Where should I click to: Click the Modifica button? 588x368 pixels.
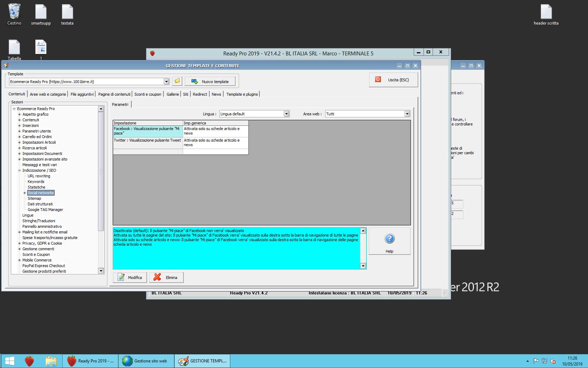(x=130, y=278)
